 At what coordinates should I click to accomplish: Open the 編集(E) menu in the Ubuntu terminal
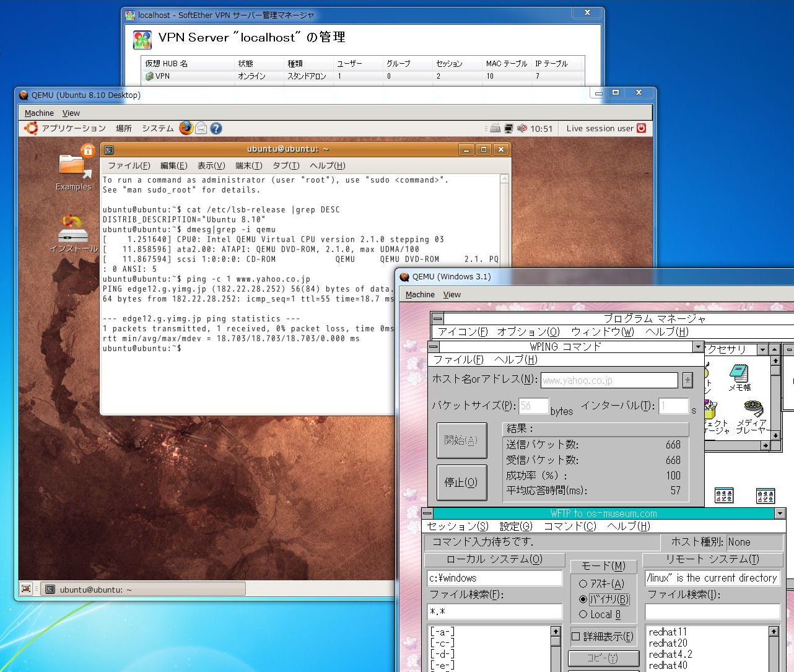173,165
